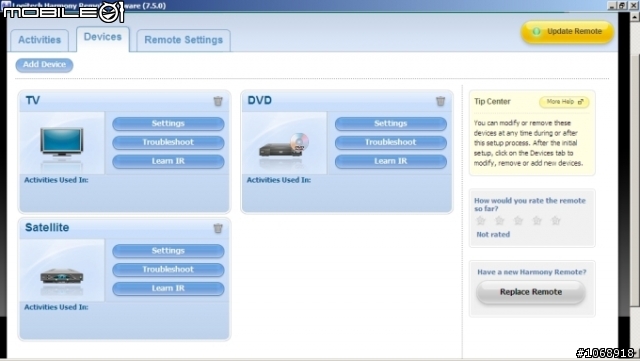Select the Devices tab
The width and height of the screenshot is (640, 361).
click(103, 38)
